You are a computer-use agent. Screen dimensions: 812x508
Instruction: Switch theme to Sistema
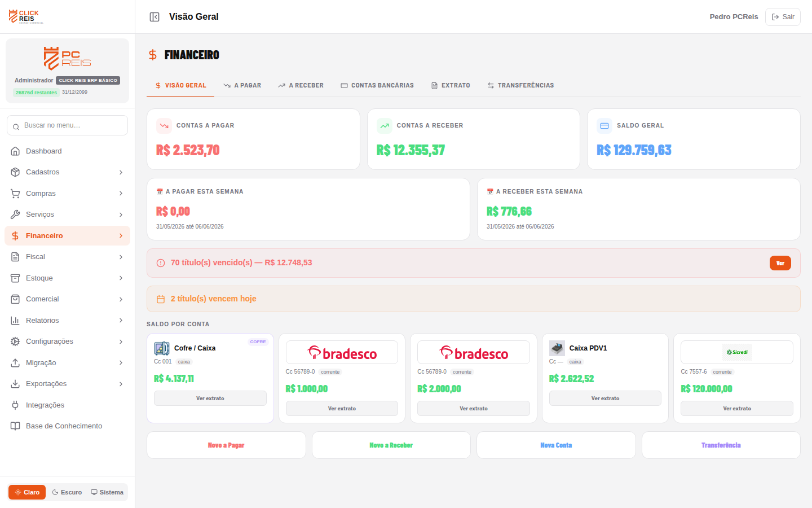[107, 492]
